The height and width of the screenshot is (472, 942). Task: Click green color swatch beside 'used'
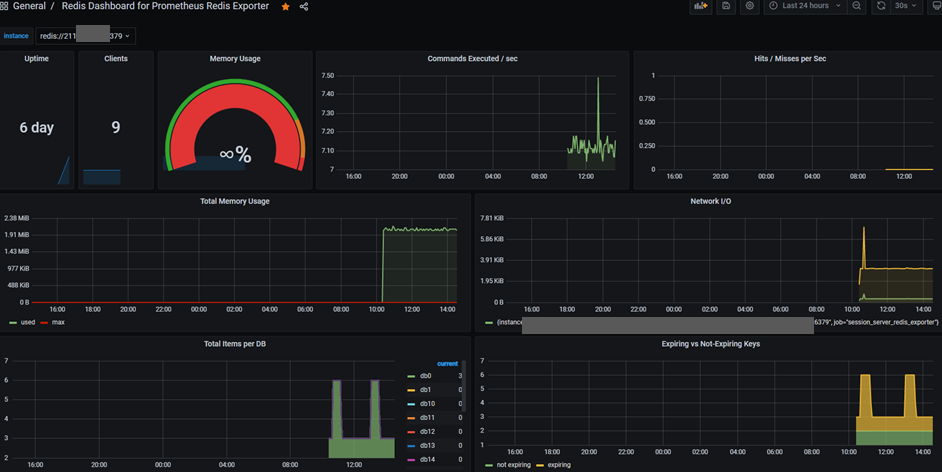click(13, 322)
